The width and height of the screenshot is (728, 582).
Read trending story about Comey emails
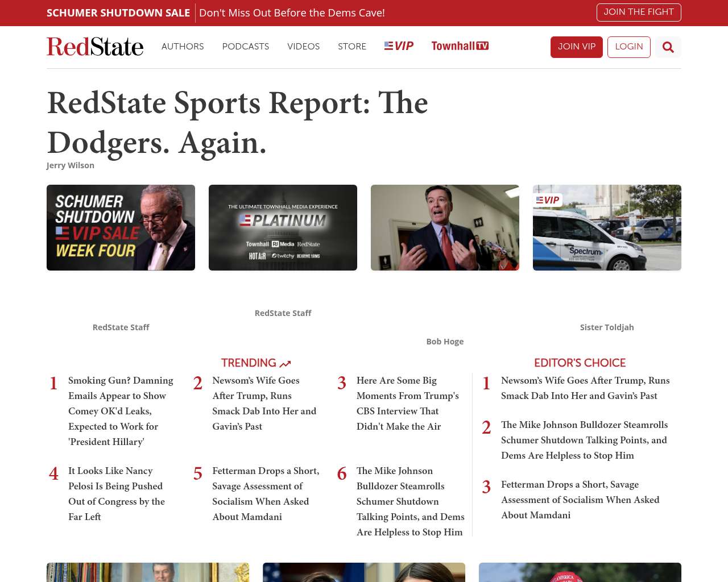tap(121, 411)
